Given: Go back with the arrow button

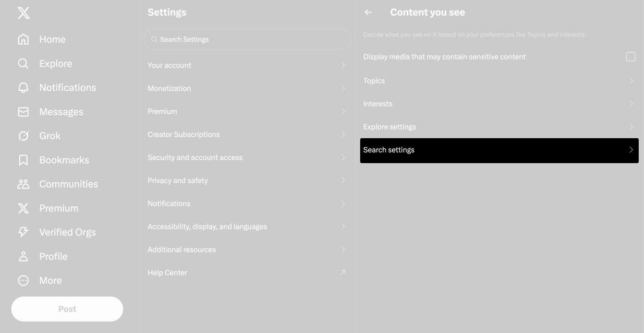Looking at the screenshot, I should click(368, 12).
